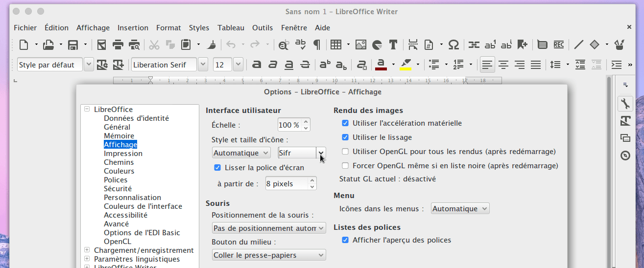Export directly as PDF icon

coord(101,45)
